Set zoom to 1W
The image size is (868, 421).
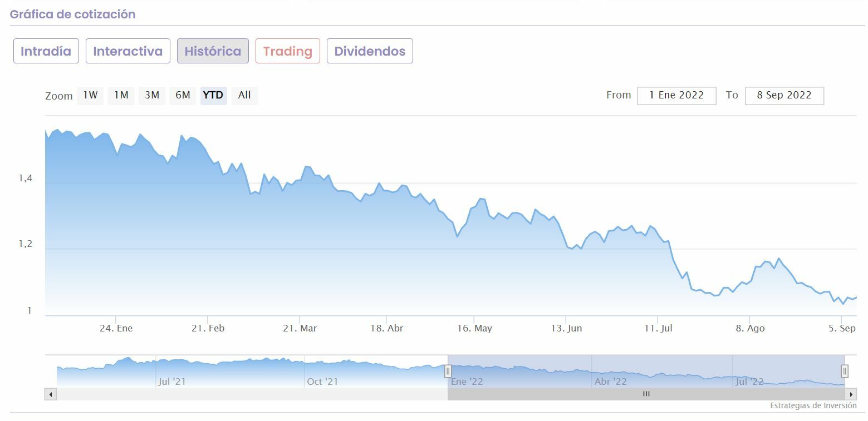(90, 95)
